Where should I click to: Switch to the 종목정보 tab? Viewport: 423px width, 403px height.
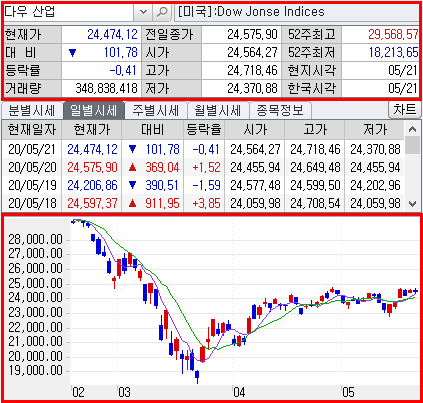tap(280, 110)
